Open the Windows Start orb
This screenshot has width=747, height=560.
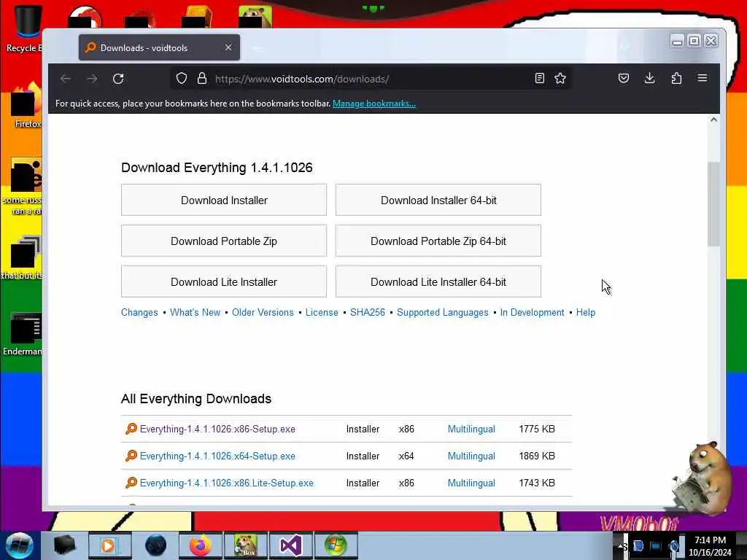[x=20, y=545]
